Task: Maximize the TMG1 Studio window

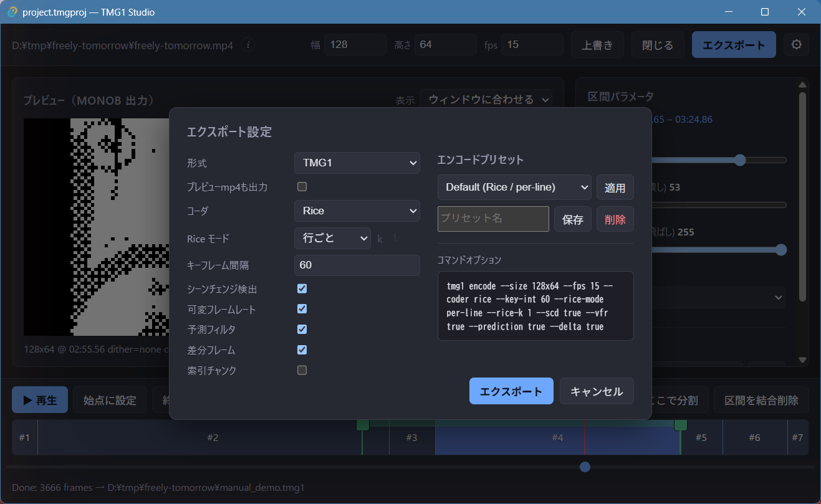Action: click(x=765, y=12)
